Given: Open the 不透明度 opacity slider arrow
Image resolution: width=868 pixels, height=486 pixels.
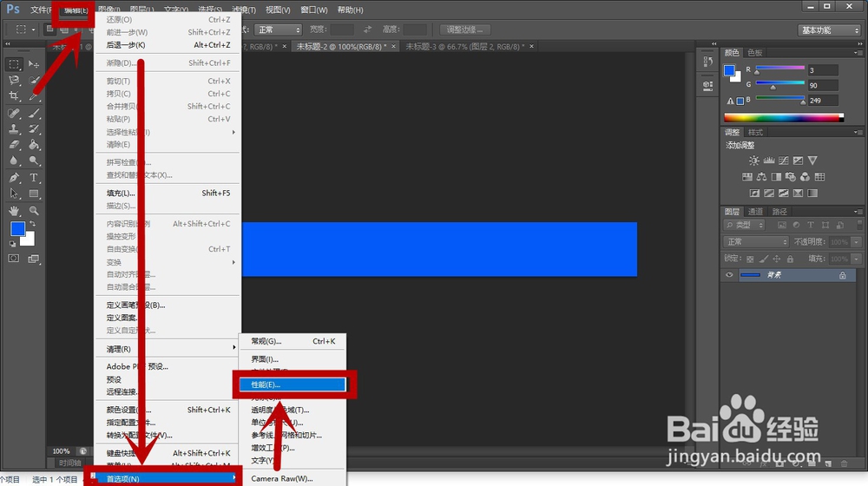Looking at the screenshot, I should coord(857,242).
